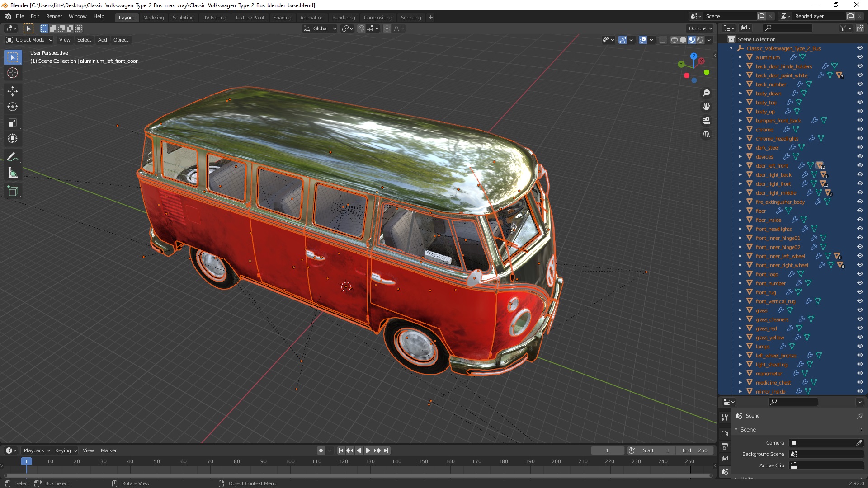Open the Marker menu in timeline

(x=108, y=450)
